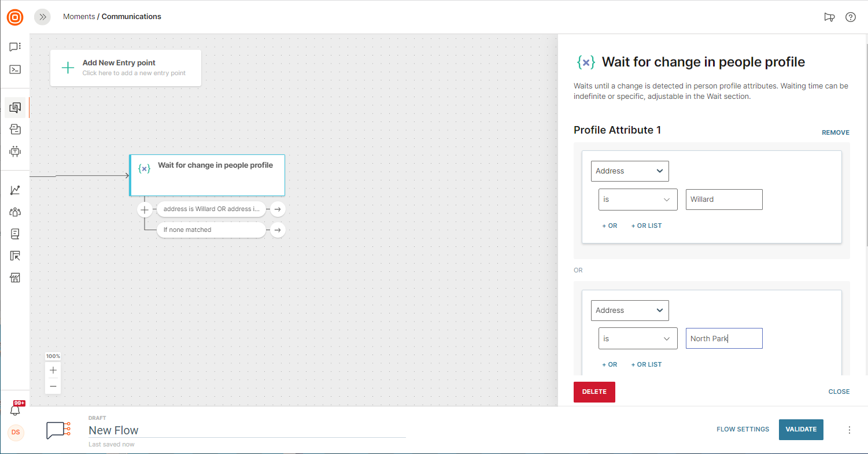
Task: Click the Willard value input field
Action: point(723,200)
